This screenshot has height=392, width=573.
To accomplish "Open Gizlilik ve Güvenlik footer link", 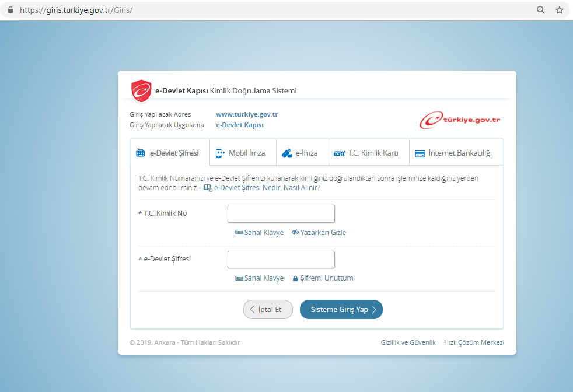I will tap(408, 342).
